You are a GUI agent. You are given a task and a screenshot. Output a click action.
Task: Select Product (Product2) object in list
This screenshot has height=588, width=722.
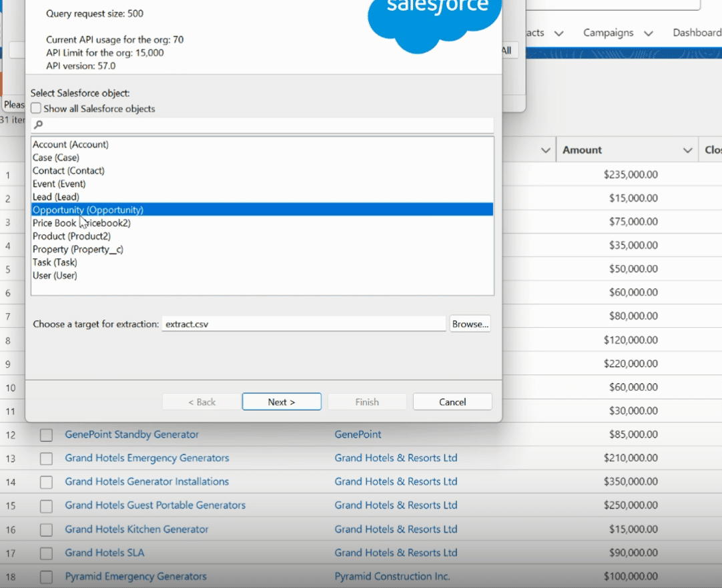pos(262,236)
